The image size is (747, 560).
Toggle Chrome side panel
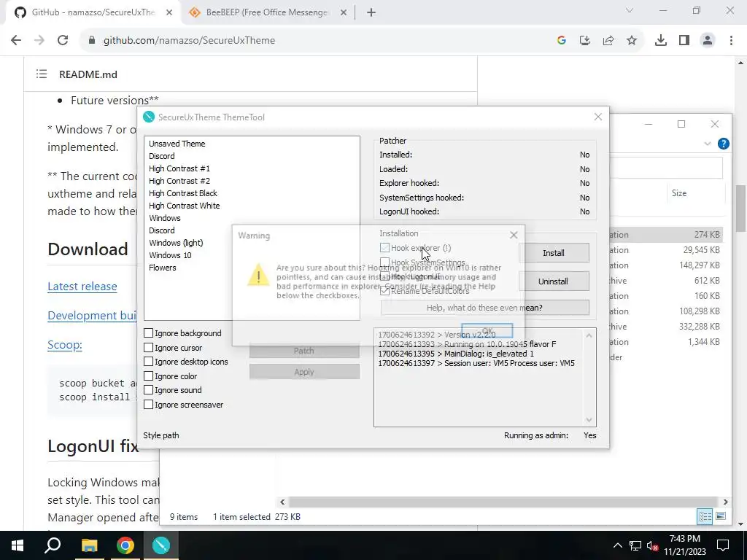(684, 41)
